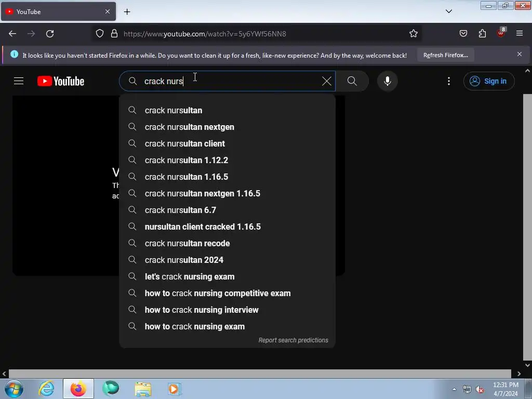Select suggestion 'crack nursultan 1.16.5'

pos(228,177)
